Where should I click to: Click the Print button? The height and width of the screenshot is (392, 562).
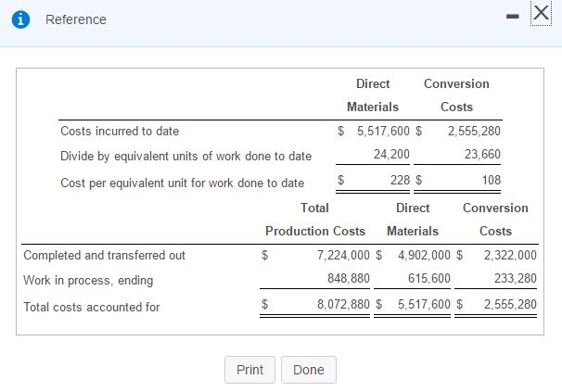pos(249,370)
